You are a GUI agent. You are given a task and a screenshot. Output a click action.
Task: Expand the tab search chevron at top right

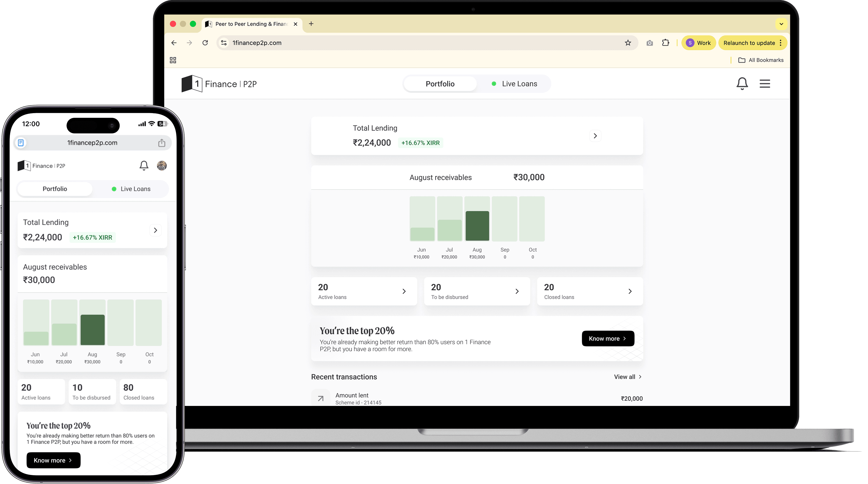pos(781,24)
